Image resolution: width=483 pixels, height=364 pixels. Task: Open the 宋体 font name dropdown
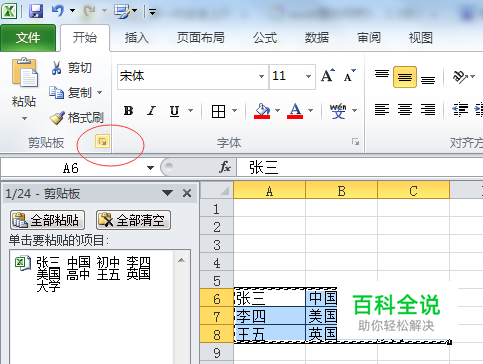(x=261, y=76)
